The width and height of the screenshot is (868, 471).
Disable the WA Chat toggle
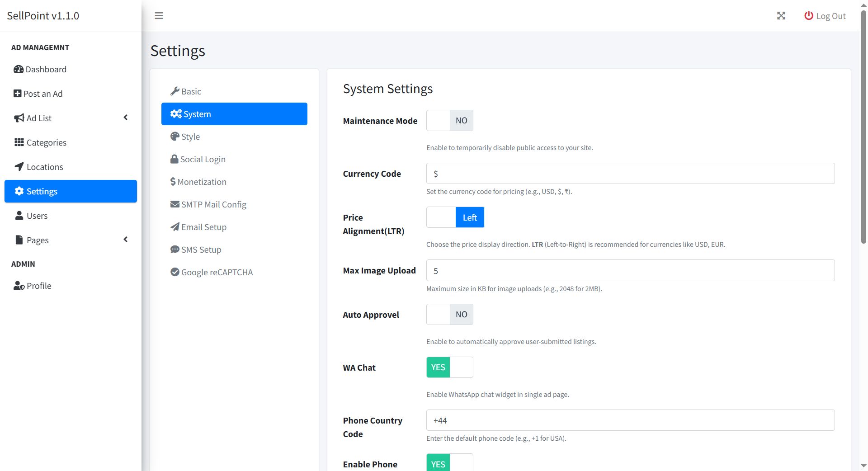[449, 367]
